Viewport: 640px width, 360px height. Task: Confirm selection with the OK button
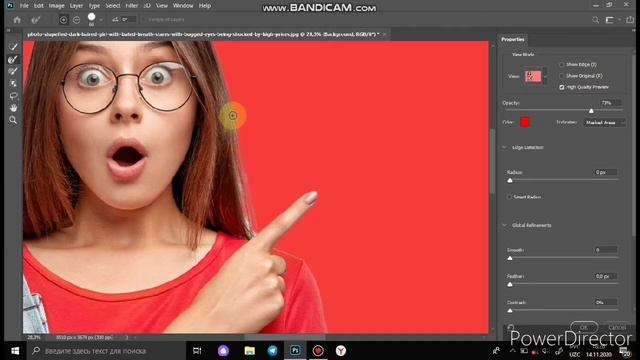pos(584,327)
